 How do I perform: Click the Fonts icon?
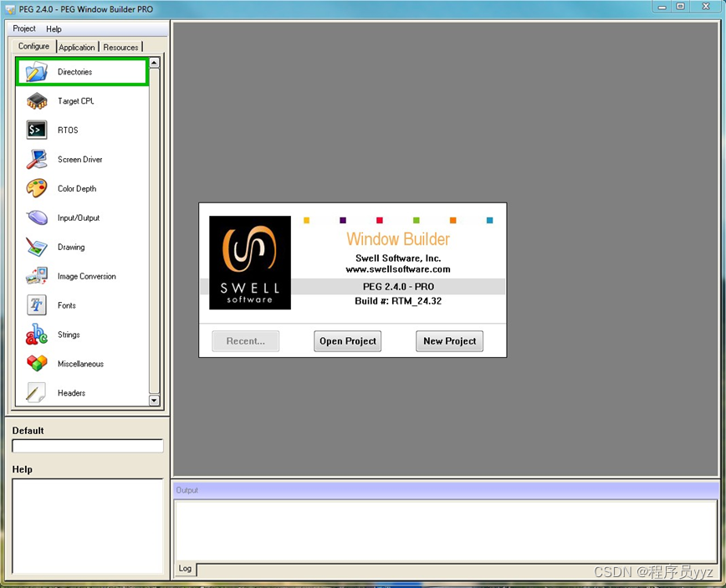click(x=37, y=305)
